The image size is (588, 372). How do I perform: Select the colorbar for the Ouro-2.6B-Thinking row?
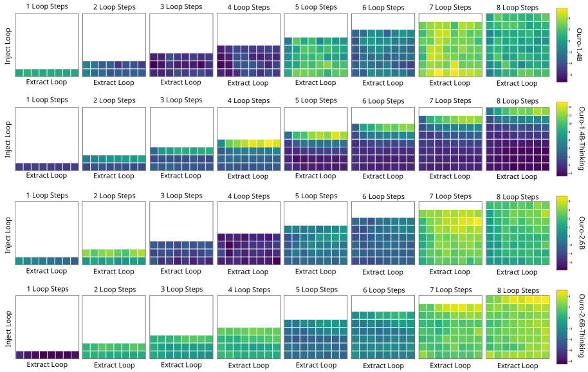coord(562,326)
